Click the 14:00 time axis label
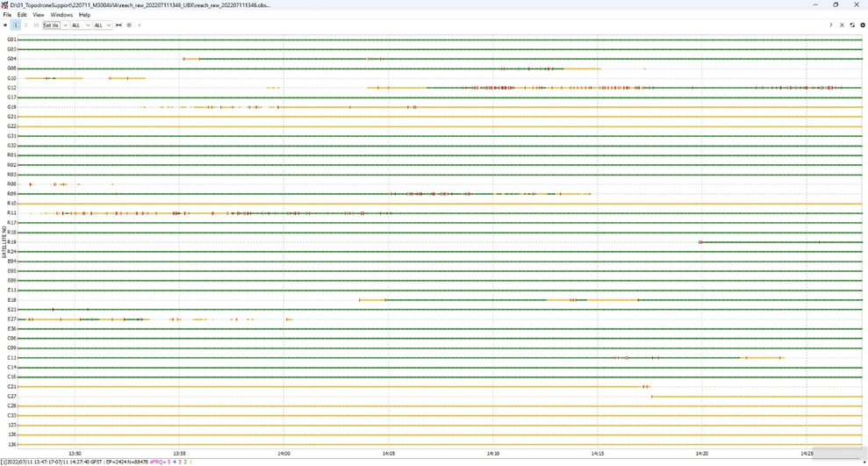Screen dimensions: 868x466 (284, 454)
